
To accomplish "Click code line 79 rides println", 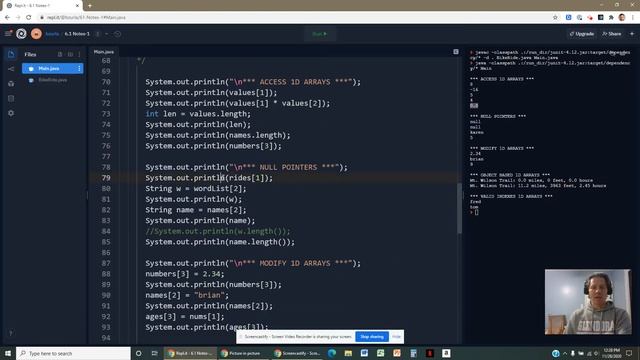I will point(209,178).
